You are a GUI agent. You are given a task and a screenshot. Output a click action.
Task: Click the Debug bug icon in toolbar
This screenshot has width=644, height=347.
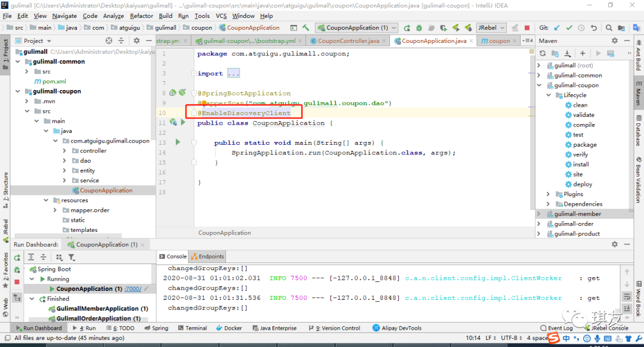pos(419,27)
